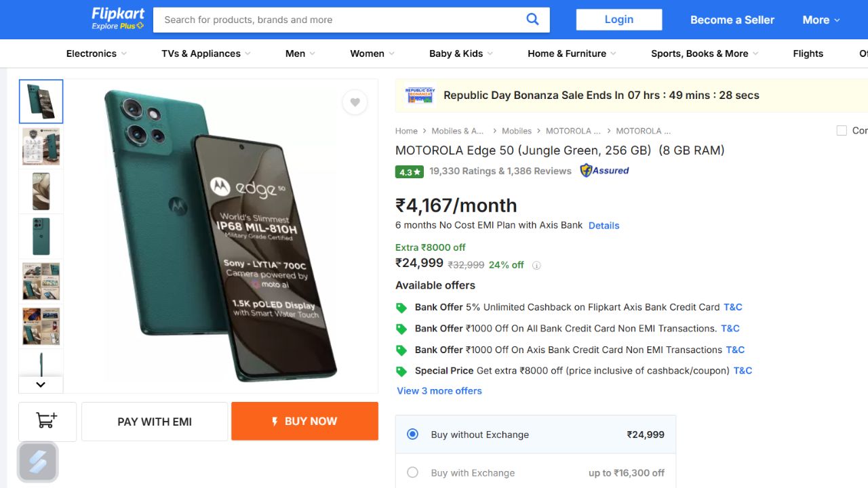This screenshot has height=488, width=868.
Task: Go to Home in the breadcrumb
Action: click(x=406, y=131)
